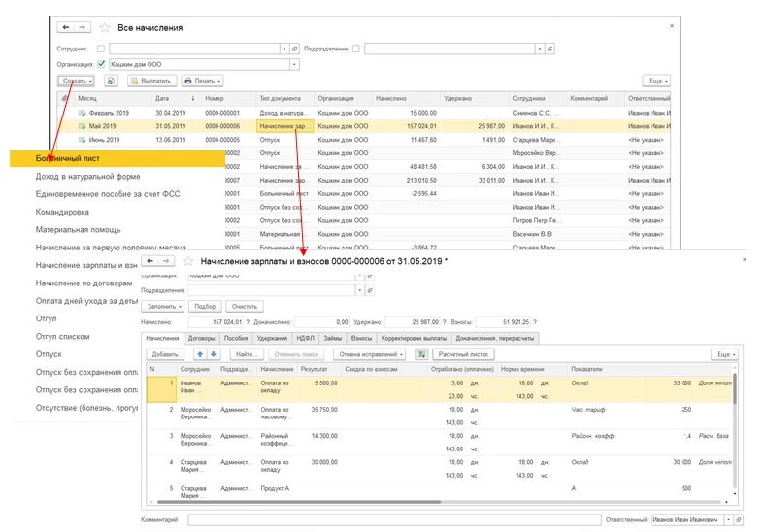Choose Командировка in the create menu

pyautogui.click(x=64, y=212)
